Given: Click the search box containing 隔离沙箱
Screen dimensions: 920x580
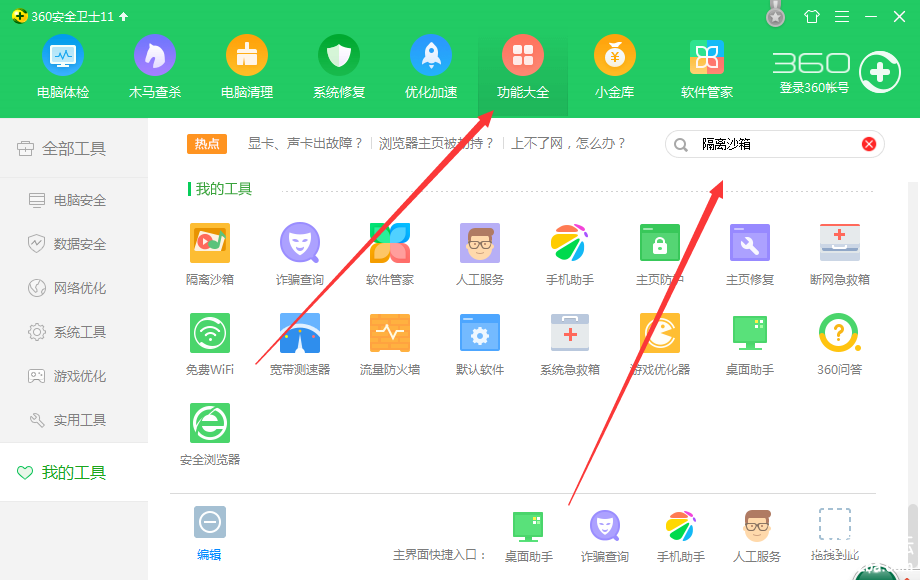Looking at the screenshot, I should [774, 144].
